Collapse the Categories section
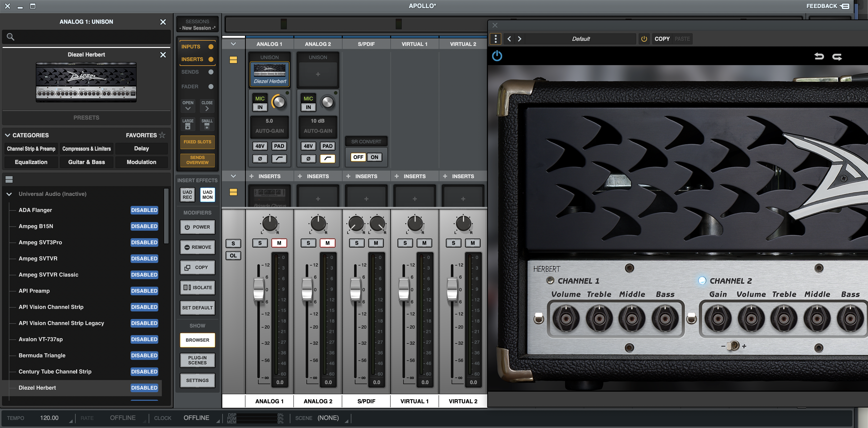 (7, 135)
